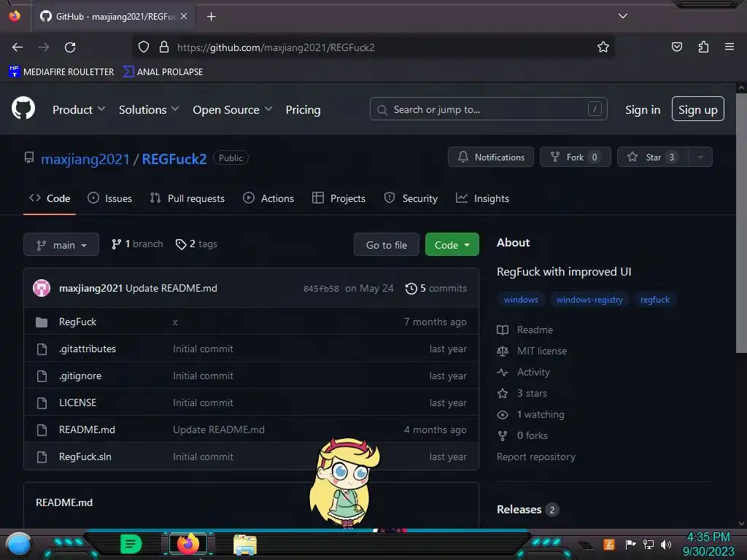Click the Sign up button
Image resolution: width=747 pixels, height=560 pixels.
698,109
